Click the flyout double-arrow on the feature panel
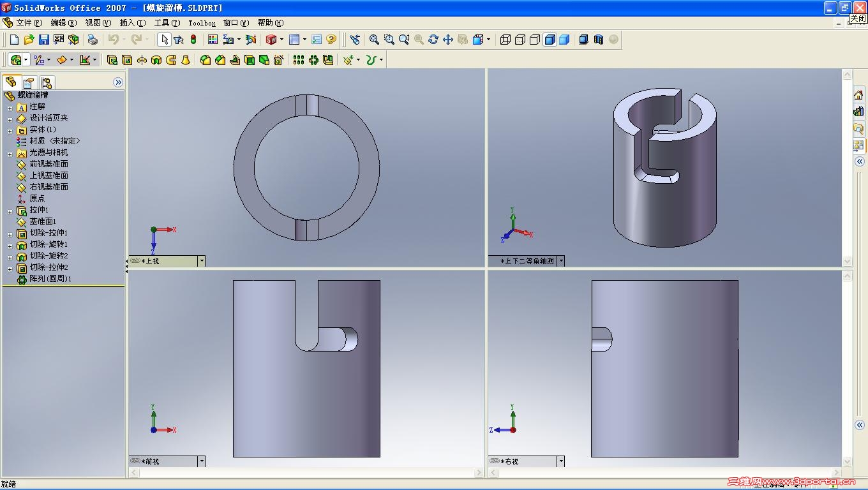868x490 pixels. click(118, 82)
